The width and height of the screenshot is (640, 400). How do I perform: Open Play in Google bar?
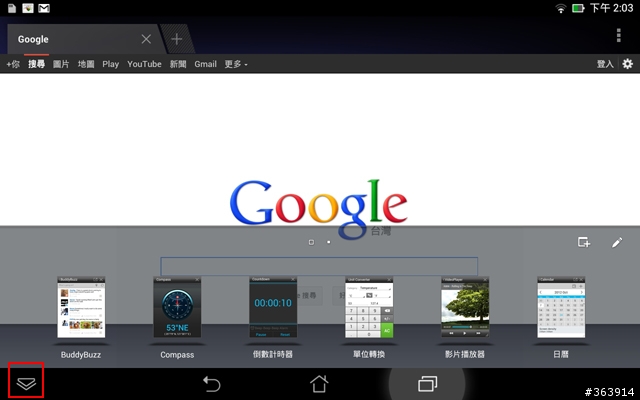click(111, 64)
